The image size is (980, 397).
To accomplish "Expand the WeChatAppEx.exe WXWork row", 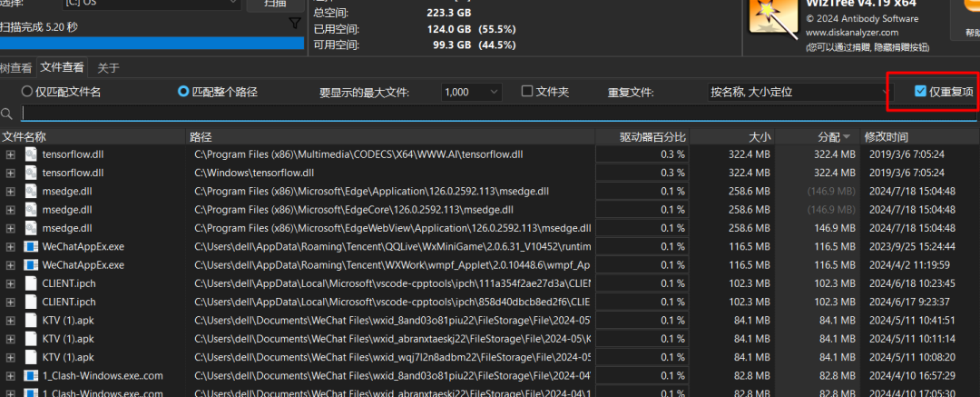I will pyautogui.click(x=11, y=265).
